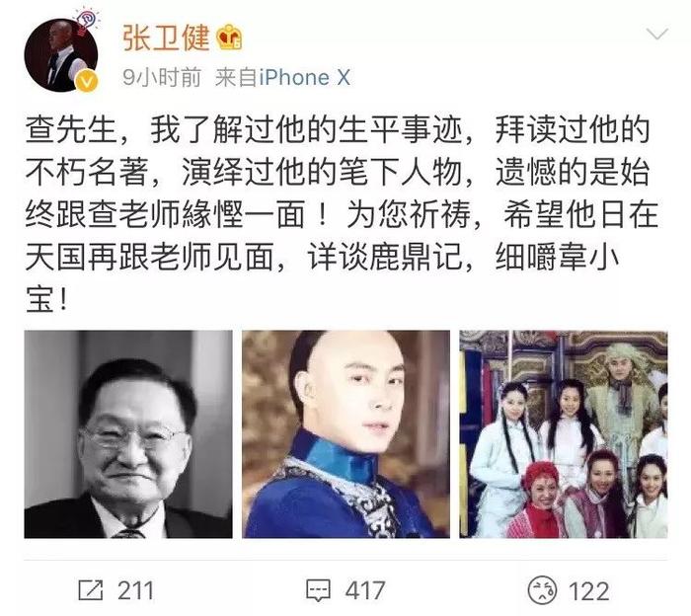Open the black-and-white portrait photo
Image resolution: width=691 pixels, height=616 pixels.
click(x=128, y=434)
